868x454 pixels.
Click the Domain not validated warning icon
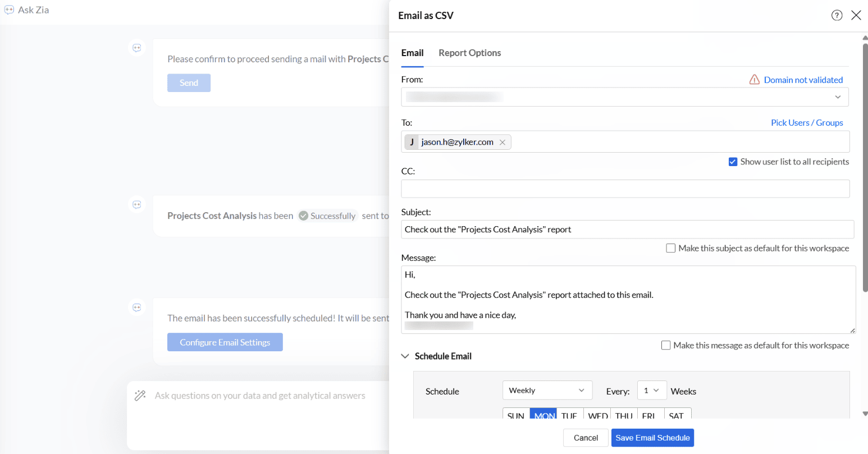coord(755,80)
